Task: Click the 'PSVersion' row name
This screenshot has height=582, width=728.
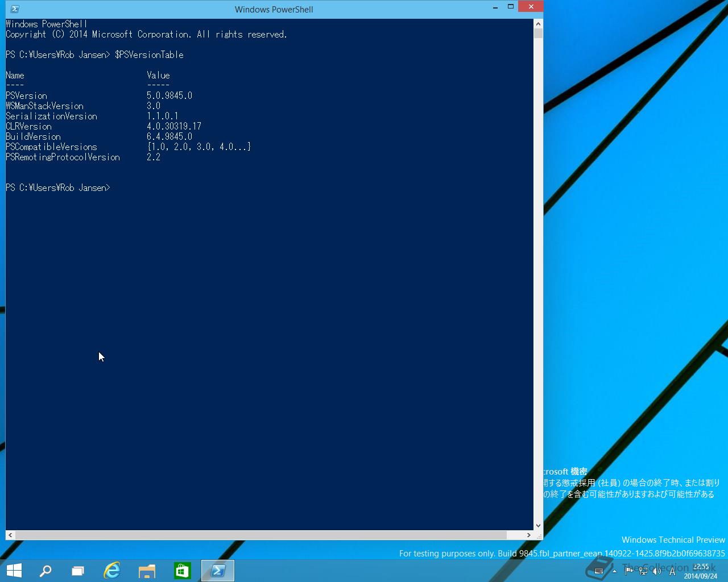Action: click(x=26, y=95)
